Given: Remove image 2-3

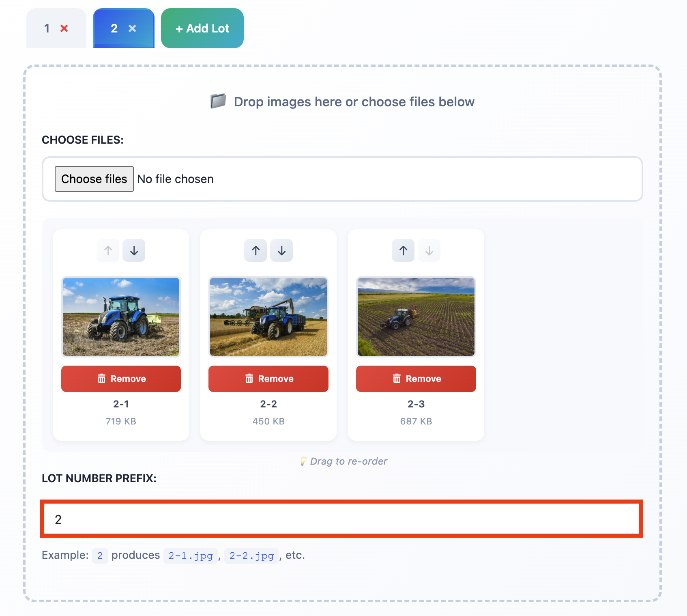Looking at the screenshot, I should tap(416, 379).
